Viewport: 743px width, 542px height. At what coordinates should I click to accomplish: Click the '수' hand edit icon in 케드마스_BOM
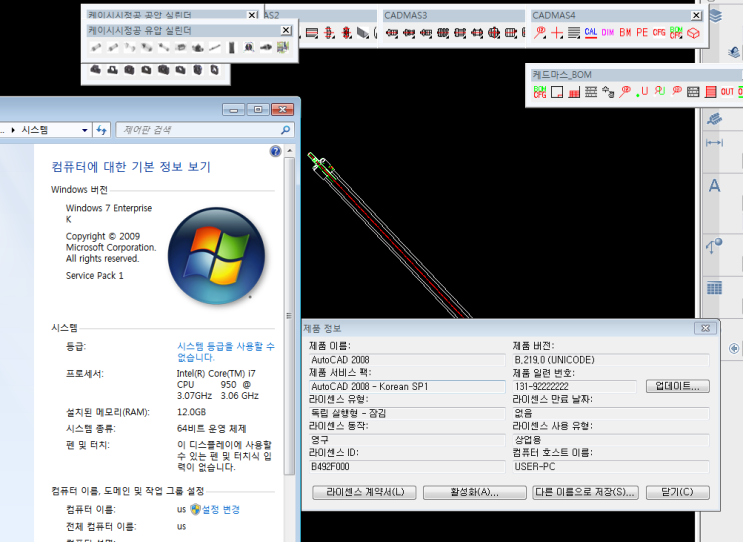click(x=608, y=92)
